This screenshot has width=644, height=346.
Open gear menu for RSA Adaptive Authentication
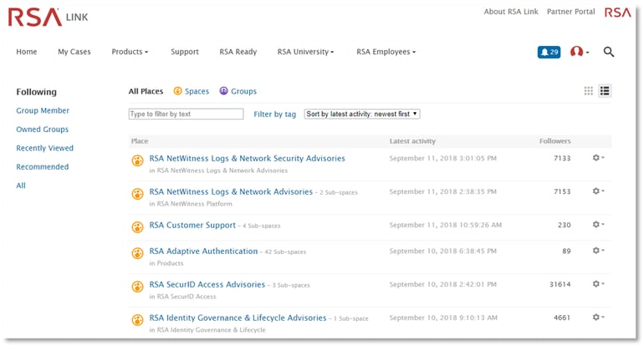pyautogui.click(x=598, y=251)
